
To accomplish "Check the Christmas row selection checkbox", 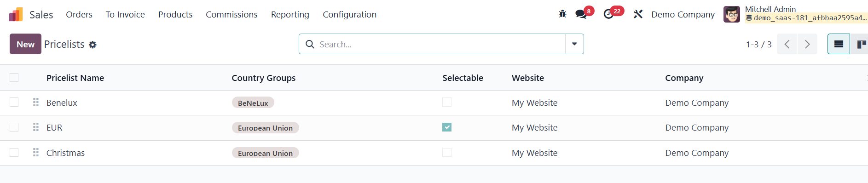I will (x=14, y=152).
